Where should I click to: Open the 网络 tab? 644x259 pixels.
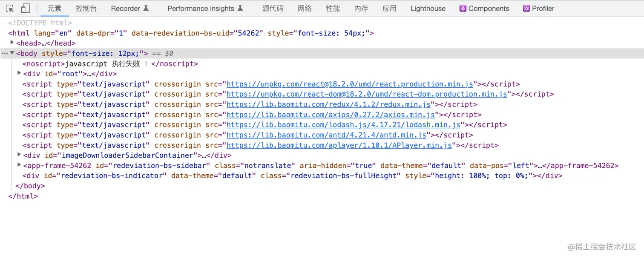pos(305,9)
